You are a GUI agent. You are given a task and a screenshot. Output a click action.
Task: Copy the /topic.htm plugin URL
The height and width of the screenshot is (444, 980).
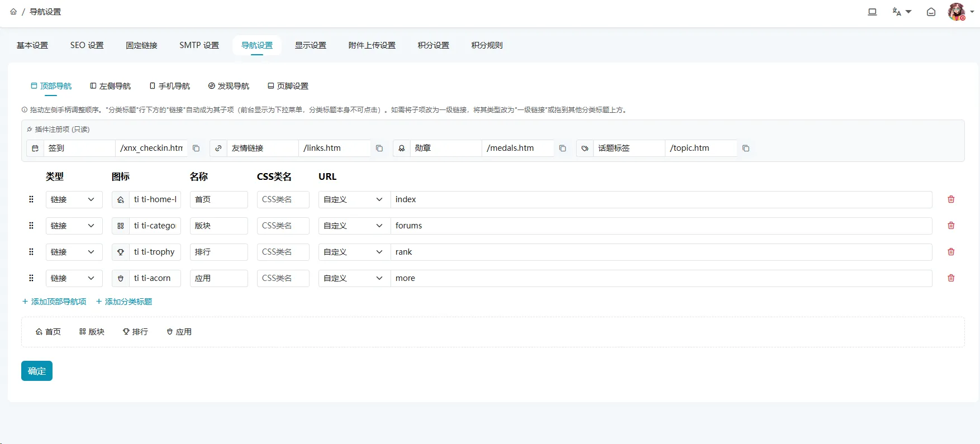pyautogui.click(x=746, y=148)
